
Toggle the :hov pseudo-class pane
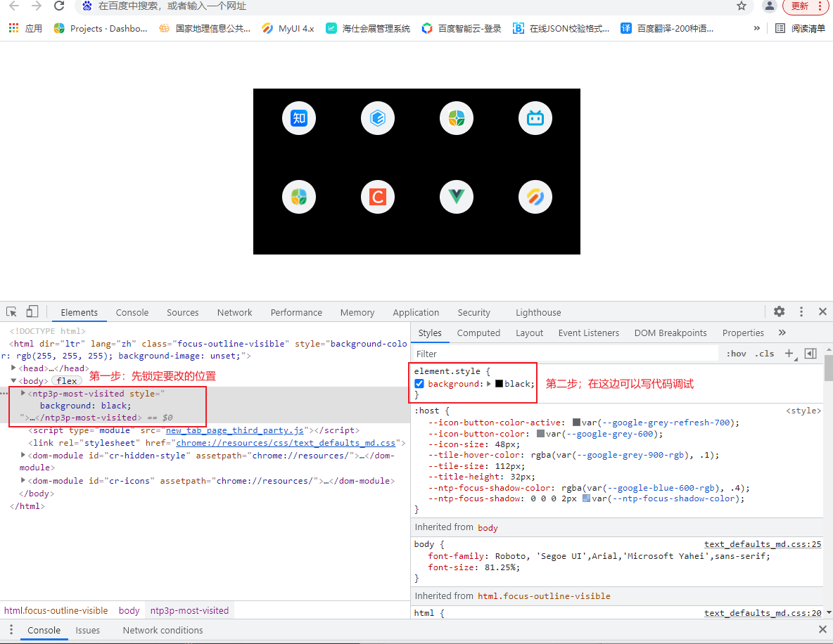(x=735, y=353)
